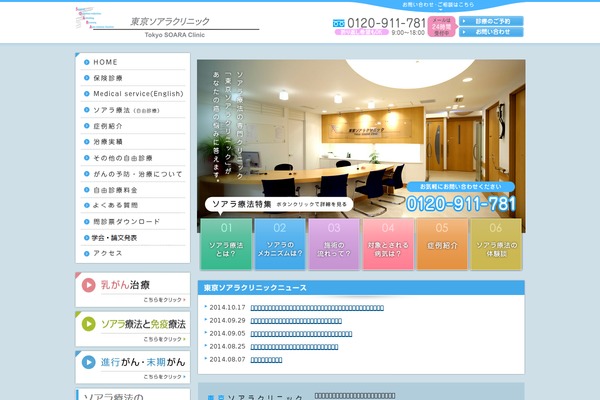The image size is (600, 400).
Task: Open tile 03 施術の流れって？
Action: point(334,244)
